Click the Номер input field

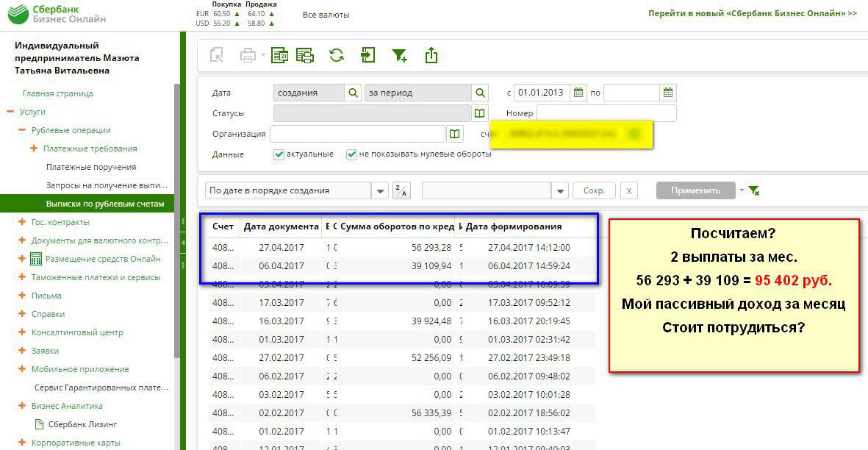coord(606,113)
